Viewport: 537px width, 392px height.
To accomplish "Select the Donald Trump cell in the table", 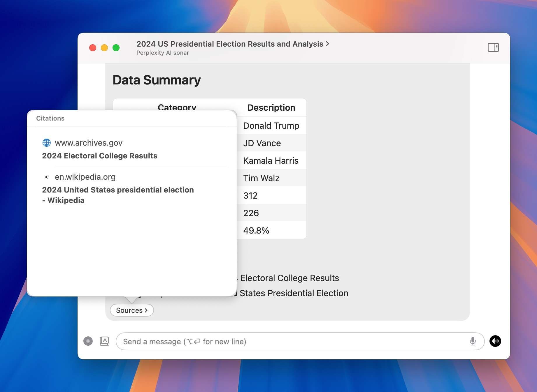I will click(x=271, y=126).
